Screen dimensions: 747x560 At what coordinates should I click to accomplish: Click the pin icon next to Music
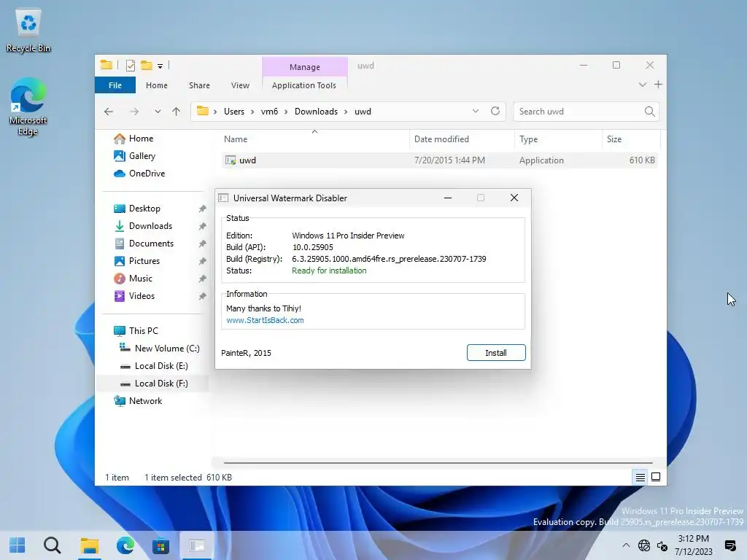click(x=203, y=279)
